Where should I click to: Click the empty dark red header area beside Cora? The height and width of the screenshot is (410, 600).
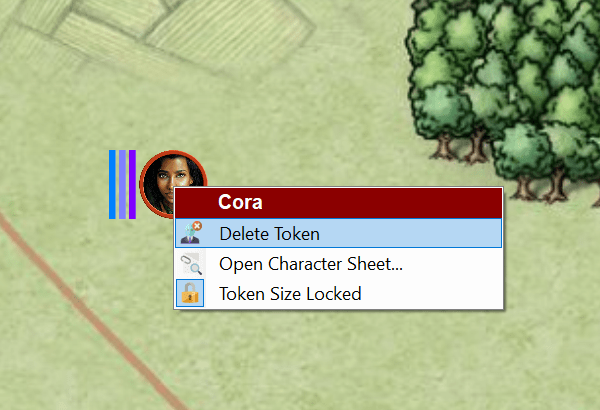383,202
